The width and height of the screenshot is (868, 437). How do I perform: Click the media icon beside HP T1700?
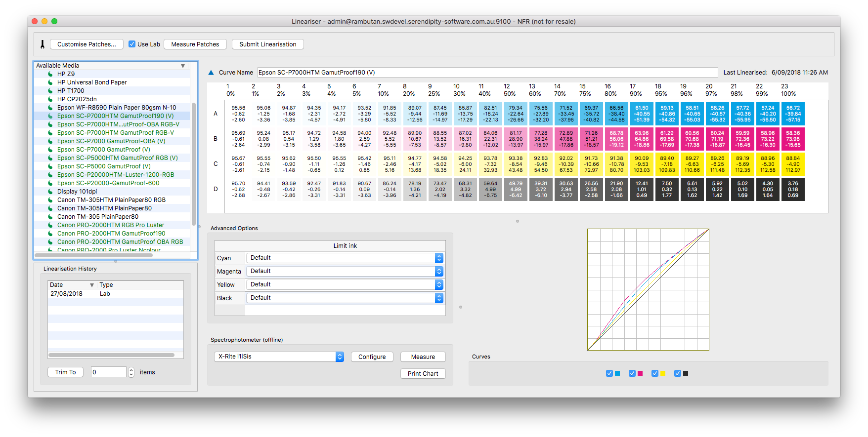pyautogui.click(x=50, y=91)
